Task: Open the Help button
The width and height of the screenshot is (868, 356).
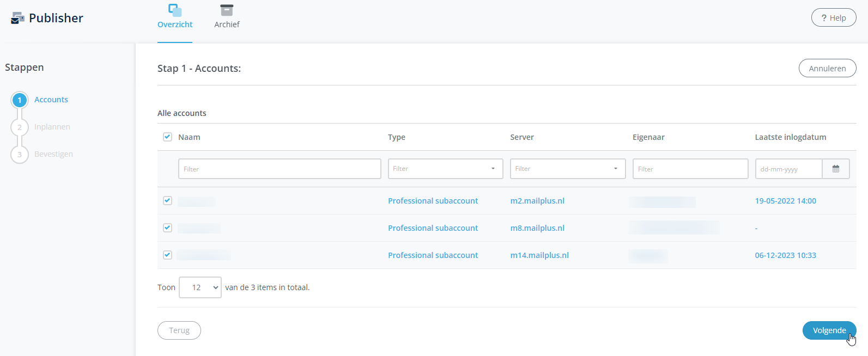Action: point(833,18)
